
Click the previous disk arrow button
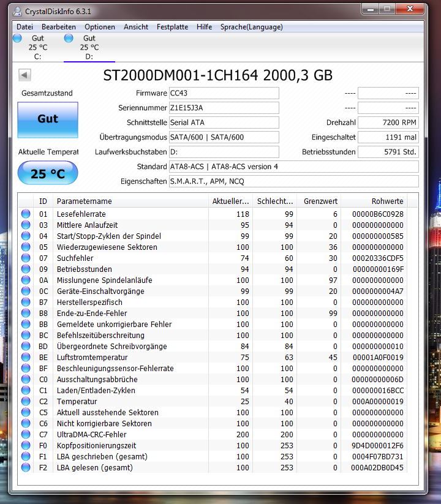24,75
